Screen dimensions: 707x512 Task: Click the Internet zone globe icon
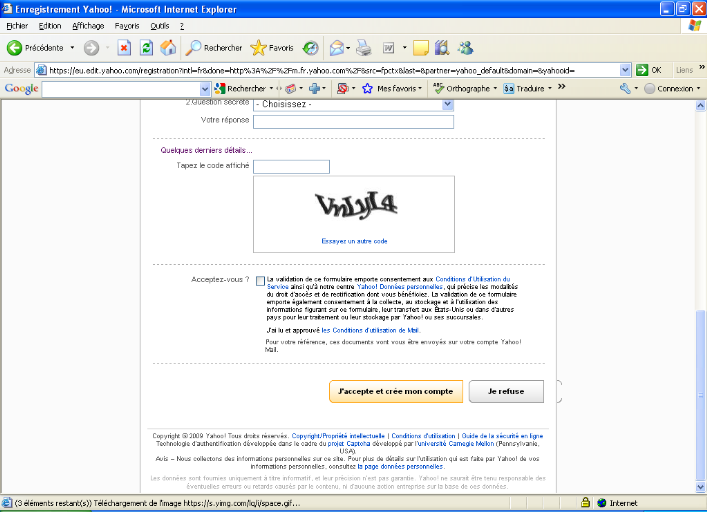click(601, 503)
